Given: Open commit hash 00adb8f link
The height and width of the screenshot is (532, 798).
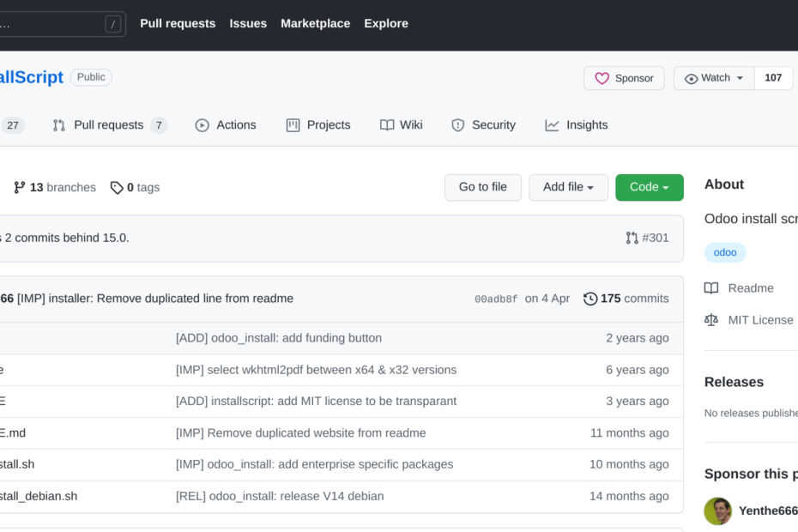Looking at the screenshot, I should [x=496, y=299].
